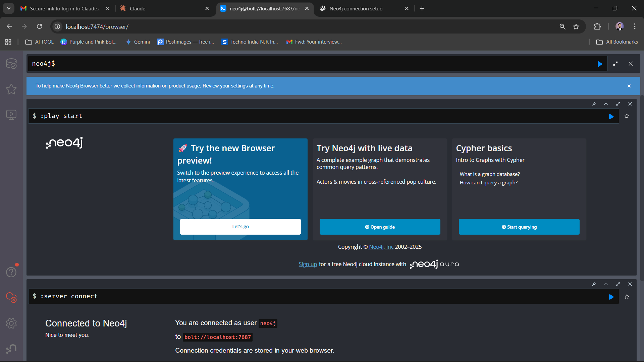Screen dimensions: 644x362
Task: Run the command in the main editor
Action: (x=600, y=64)
